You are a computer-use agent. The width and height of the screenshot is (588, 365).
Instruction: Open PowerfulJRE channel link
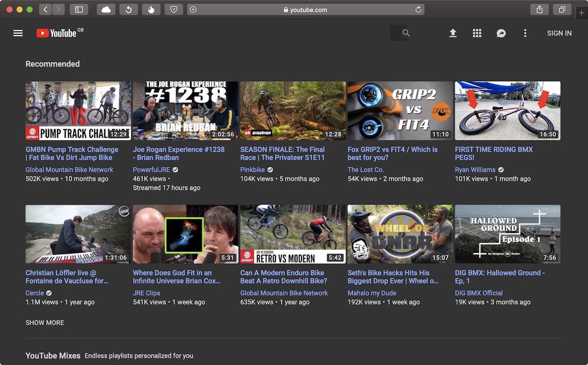tap(152, 170)
